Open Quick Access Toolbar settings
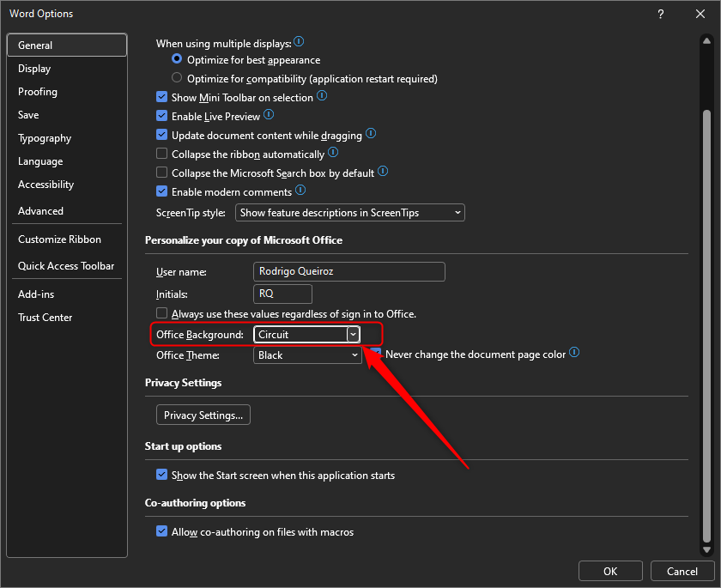Screen dimensions: 721x588 (x=67, y=266)
